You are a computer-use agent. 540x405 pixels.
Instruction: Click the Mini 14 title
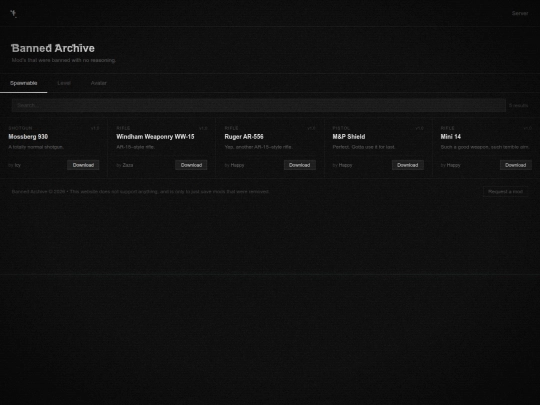coord(450,137)
